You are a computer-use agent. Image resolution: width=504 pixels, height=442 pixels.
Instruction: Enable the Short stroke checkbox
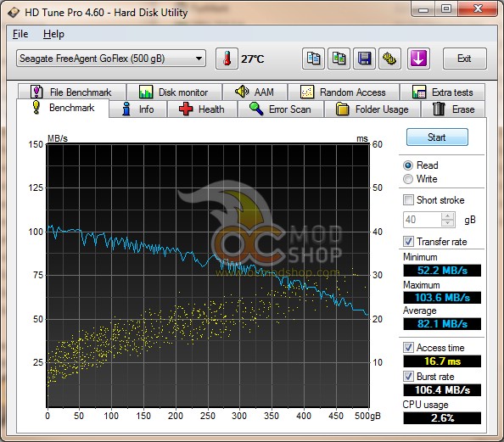coord(408,200)
